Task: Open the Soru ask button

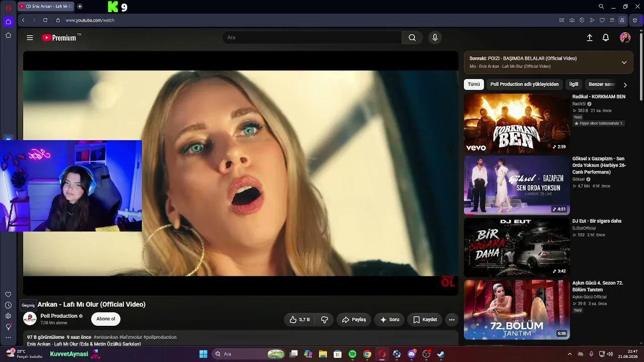Action: pos(389,320)
